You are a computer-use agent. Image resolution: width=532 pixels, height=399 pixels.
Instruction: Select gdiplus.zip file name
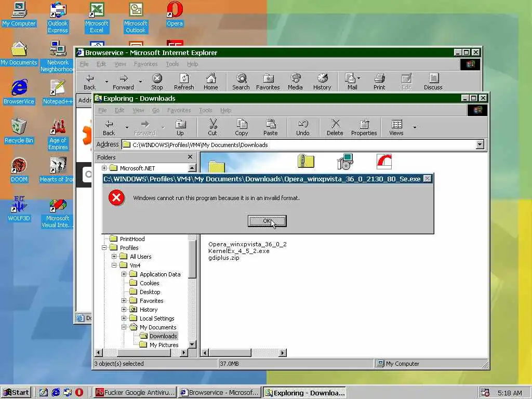point(224,258)
